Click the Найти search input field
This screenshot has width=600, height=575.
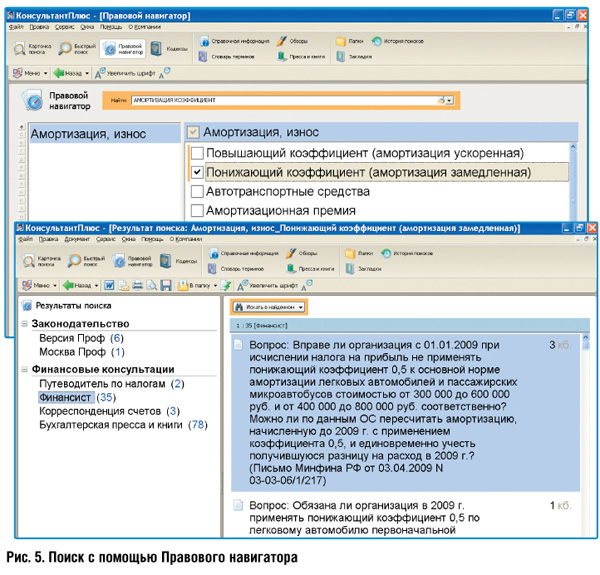(285, 100)
